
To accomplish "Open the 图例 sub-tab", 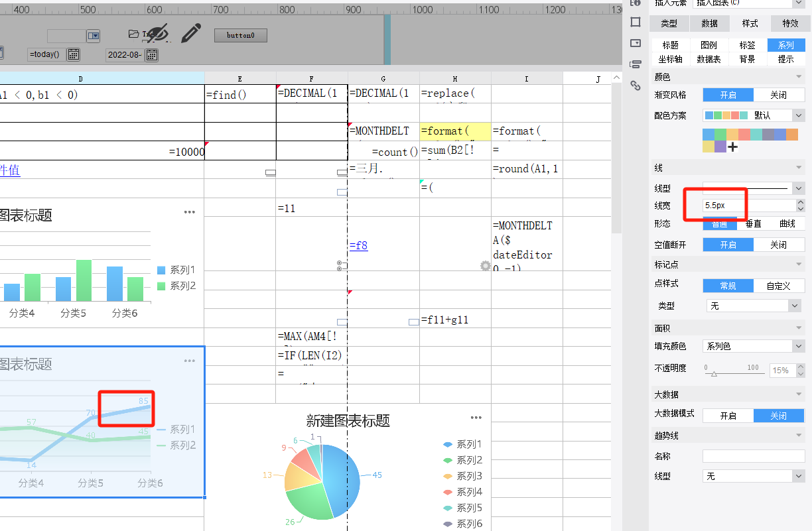I will 709,45.
